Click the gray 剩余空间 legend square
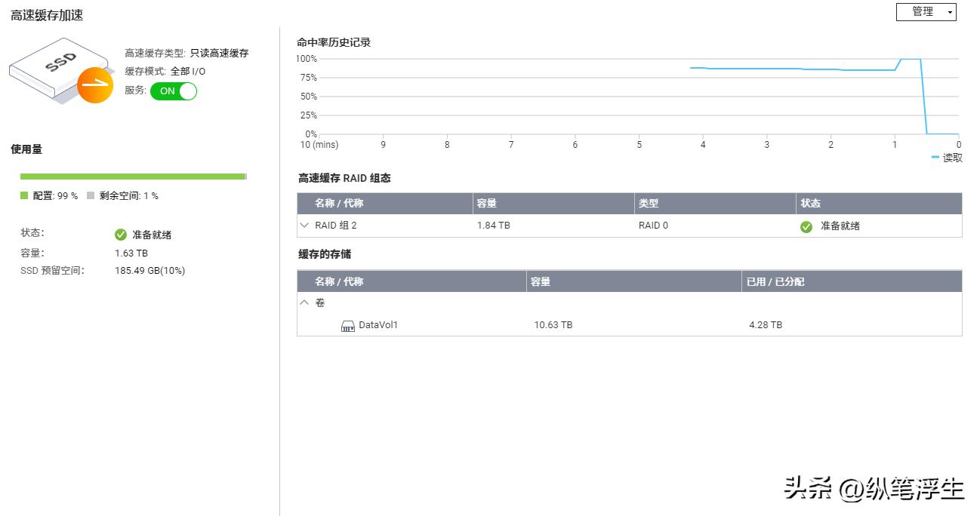Image resolution: width=980 pixels, height=516 pixels. click(90, 195)
